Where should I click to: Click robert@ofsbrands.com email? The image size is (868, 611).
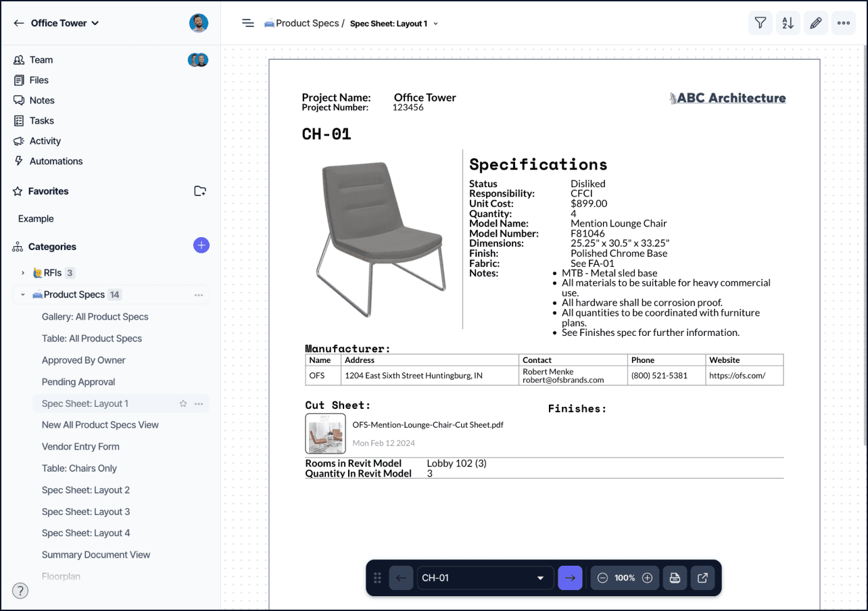click(563, 380)
